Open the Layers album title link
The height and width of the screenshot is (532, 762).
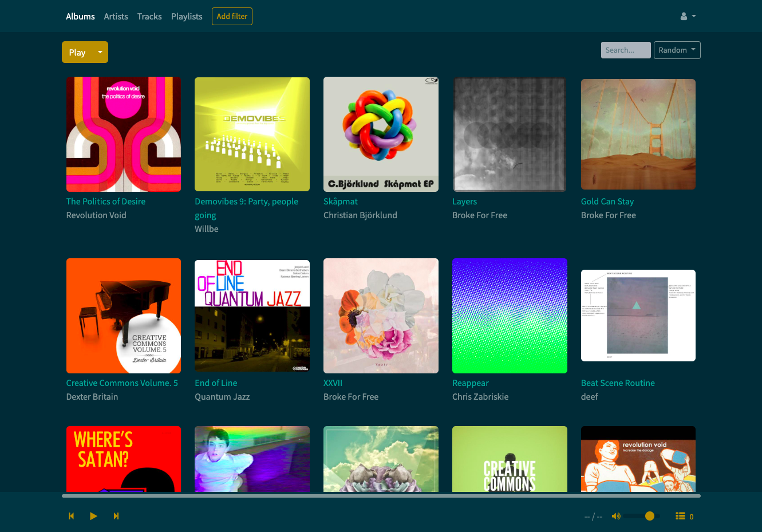pos(464,202)
